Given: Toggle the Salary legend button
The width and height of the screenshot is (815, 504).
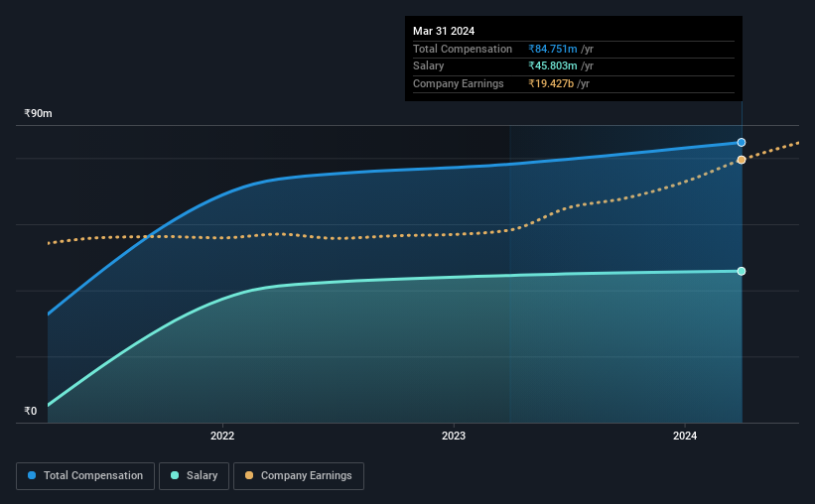Looking at the screenshot, I should coord(194,476).
